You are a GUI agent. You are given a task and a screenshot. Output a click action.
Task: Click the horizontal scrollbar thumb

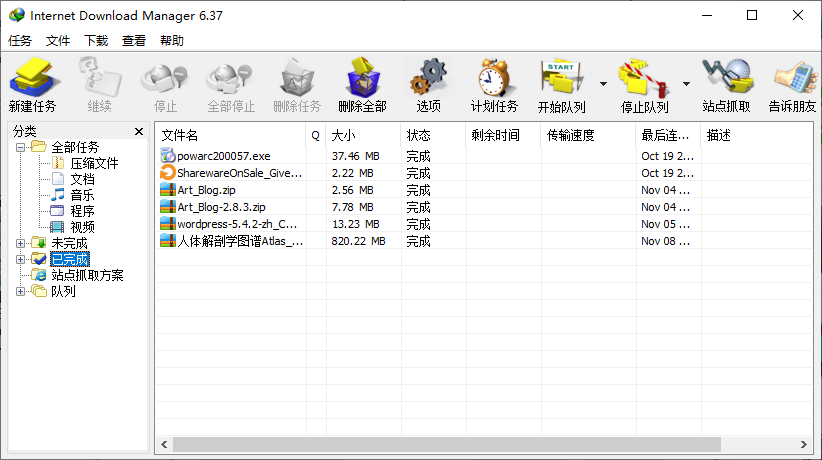pyautogui.click(x=447, y=444)
